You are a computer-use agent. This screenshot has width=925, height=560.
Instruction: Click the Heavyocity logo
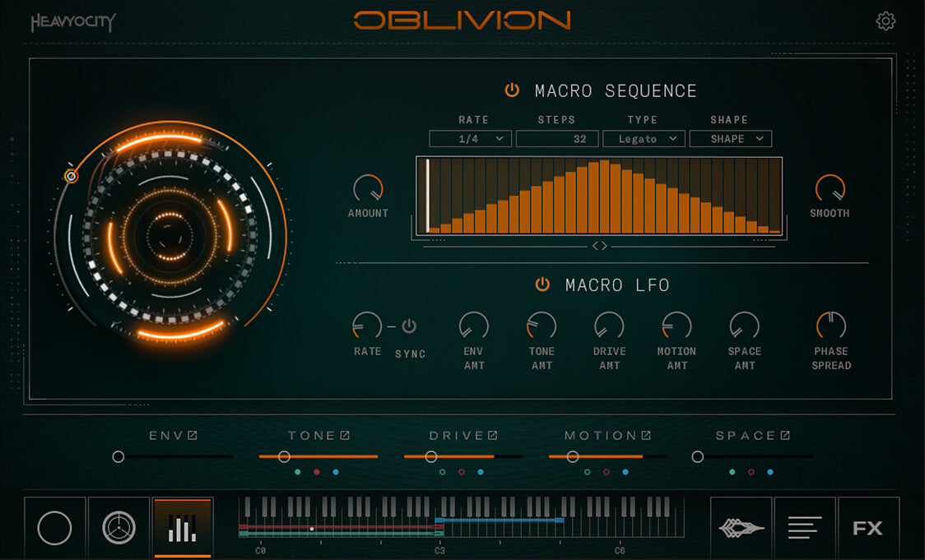point(73,22)
